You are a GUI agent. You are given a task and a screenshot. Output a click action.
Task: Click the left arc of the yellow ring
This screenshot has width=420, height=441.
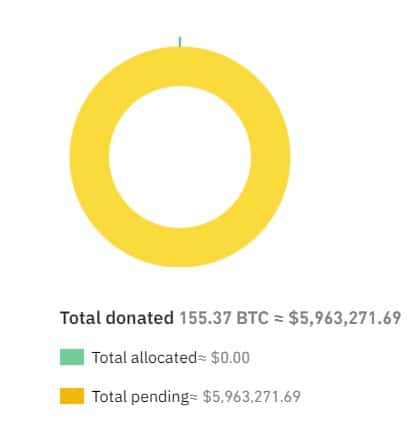pos(89,157)
